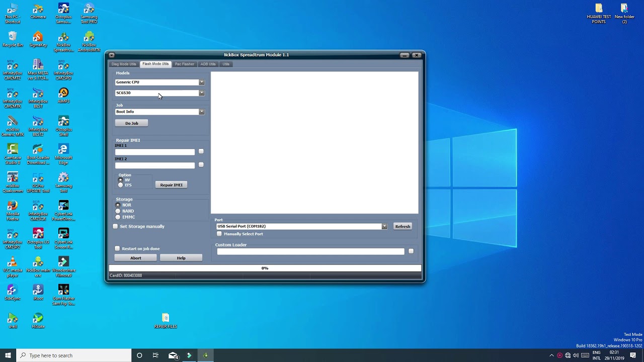Tick the Manually Select Port checkbox

[219, 234]
